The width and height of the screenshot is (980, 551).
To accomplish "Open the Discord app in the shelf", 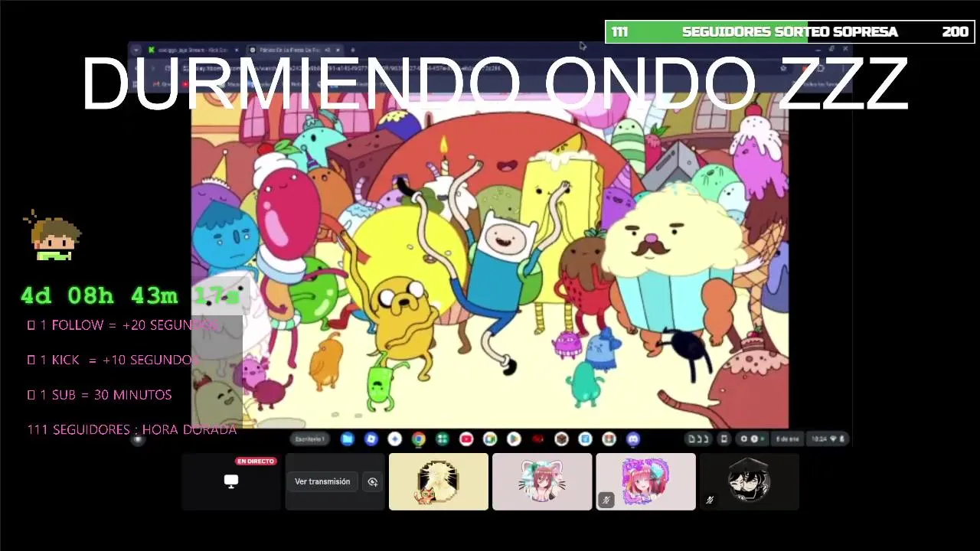I will point(633,439).
